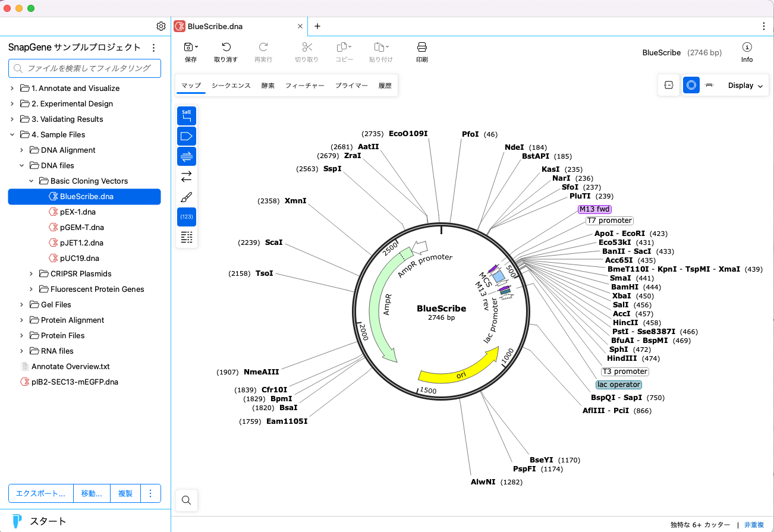Toggle feature arrow display button
Screen dimensions: 774x532
[187, 136]
